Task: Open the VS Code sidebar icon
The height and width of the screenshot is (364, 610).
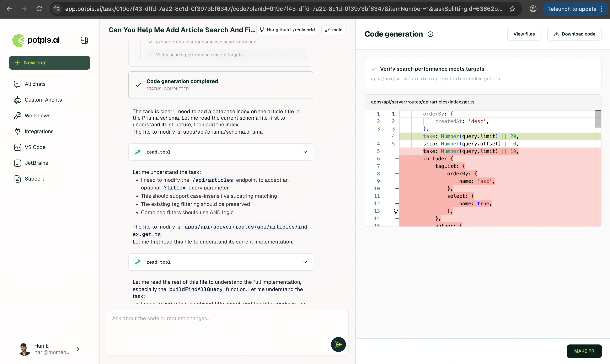Action: click(x=18, y=147)
